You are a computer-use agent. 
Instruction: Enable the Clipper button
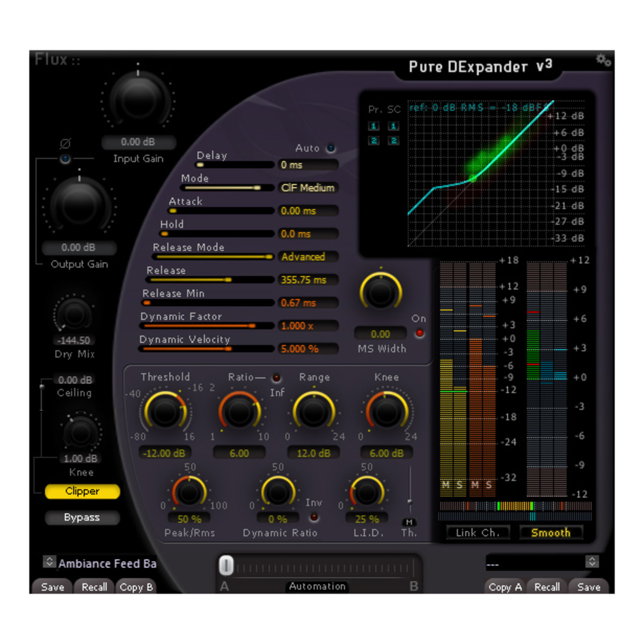point(82,491)
